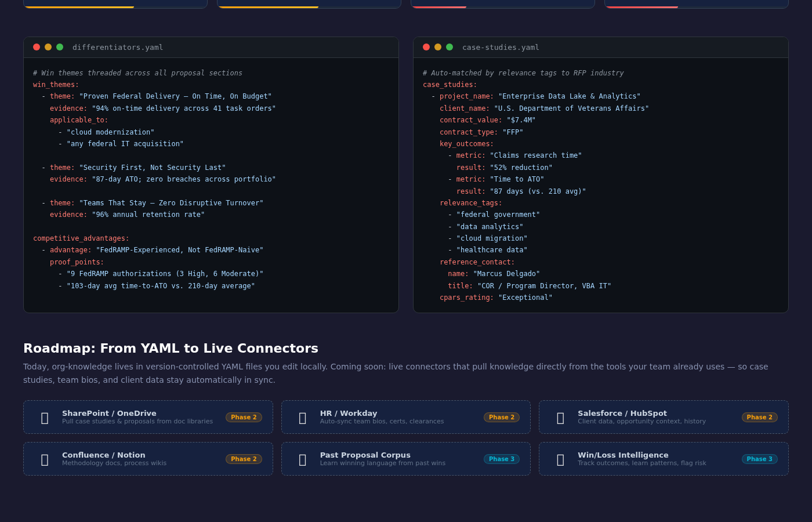Click the Phase 2 badge on HR / Workday
The width and height of the screenshot is (812, 522).
point(501,416)
